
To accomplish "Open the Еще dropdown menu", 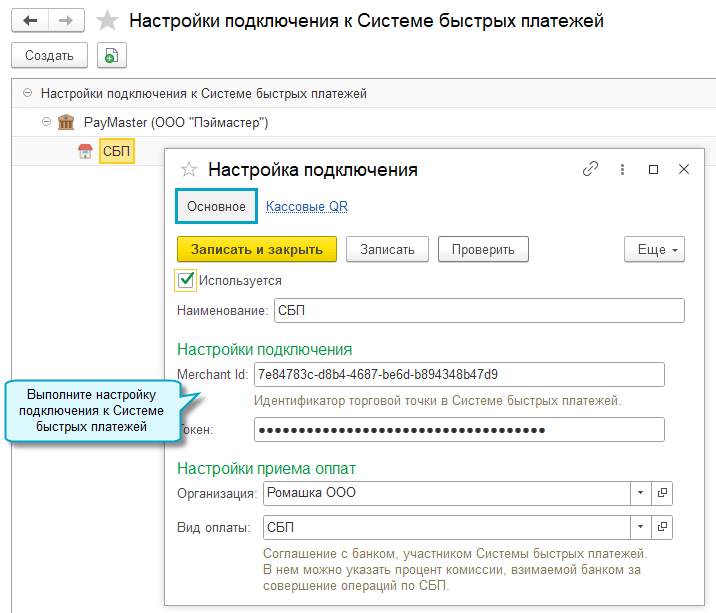I will pos(654,249).
